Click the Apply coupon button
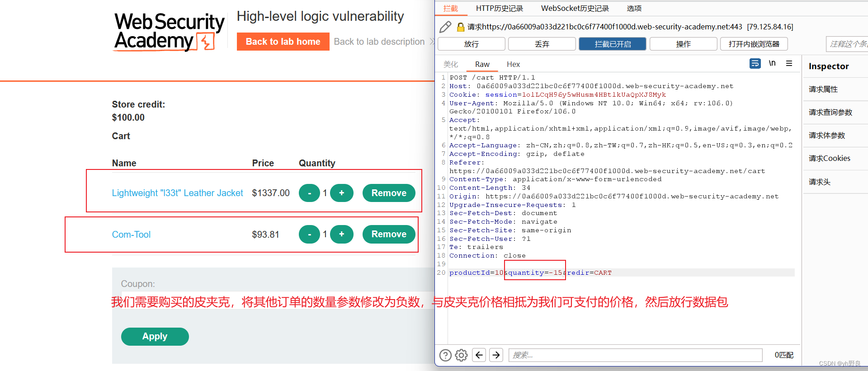Screen dimensions: 868x371 [x=155, y=337]
